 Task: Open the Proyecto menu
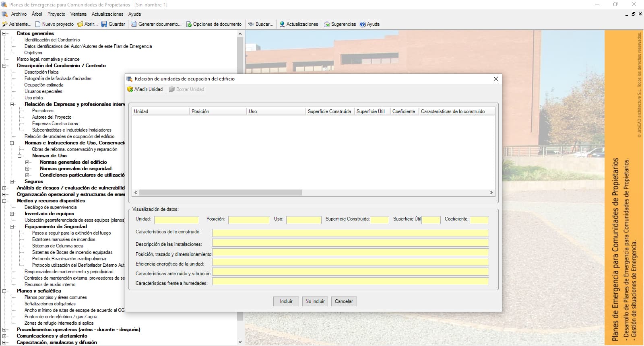pos(56,14)
